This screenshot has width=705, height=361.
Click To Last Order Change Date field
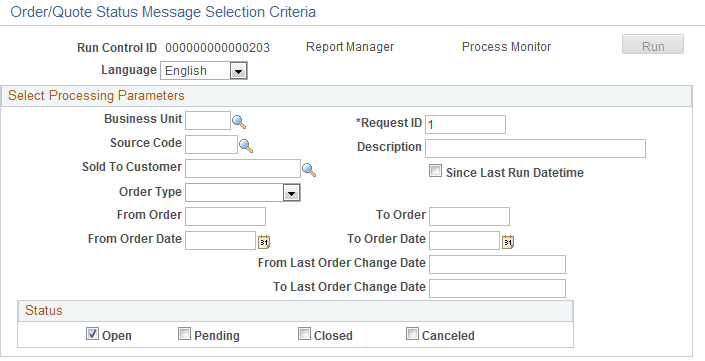click(x=497, y=289)
